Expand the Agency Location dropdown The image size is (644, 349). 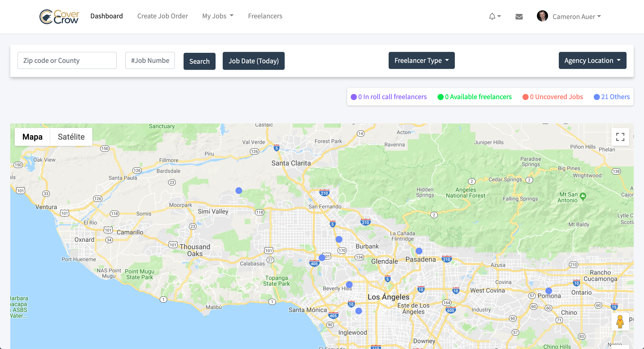point(592,61)
